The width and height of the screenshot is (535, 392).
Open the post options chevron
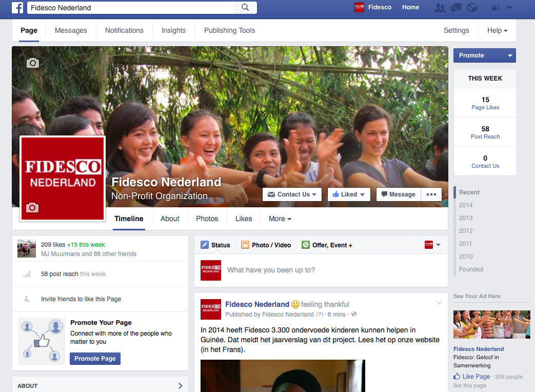pos(439,303)
